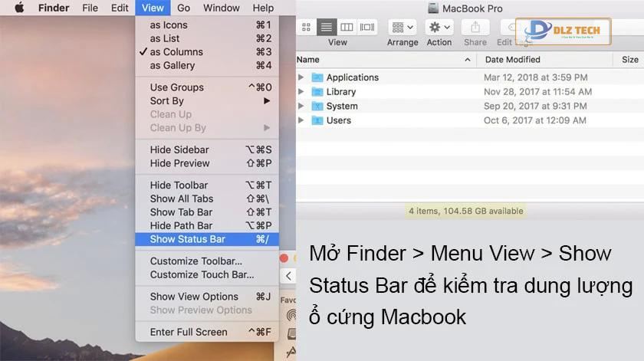Click the back chevron in lower window
Image resolution: width=644 pixels, height=361 pixels.
(x=288, y=276)
